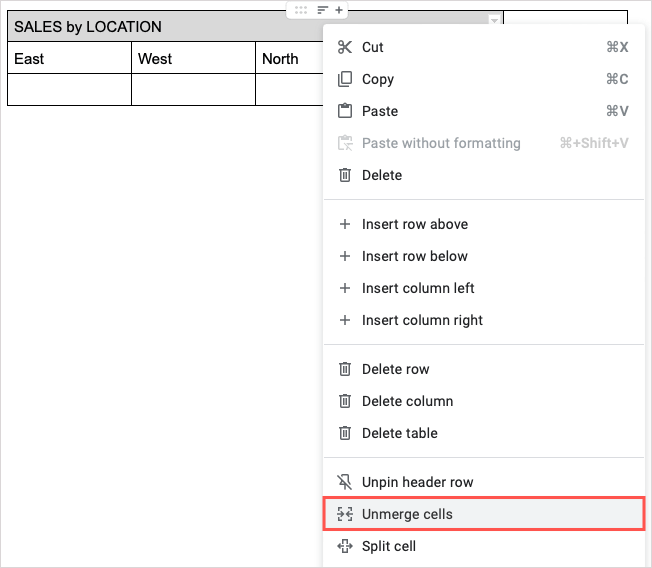Image resolution: width=652 pixels, height=568 pixels.
Task: Select Insert row below
Action: pyautogui.click(x=415, y=256)
